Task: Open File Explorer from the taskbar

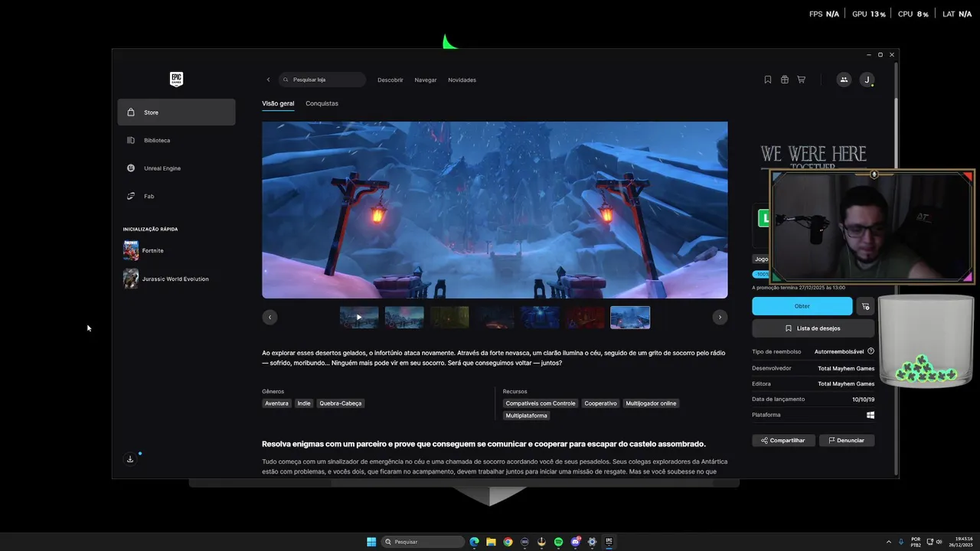Action: (491, 542)
